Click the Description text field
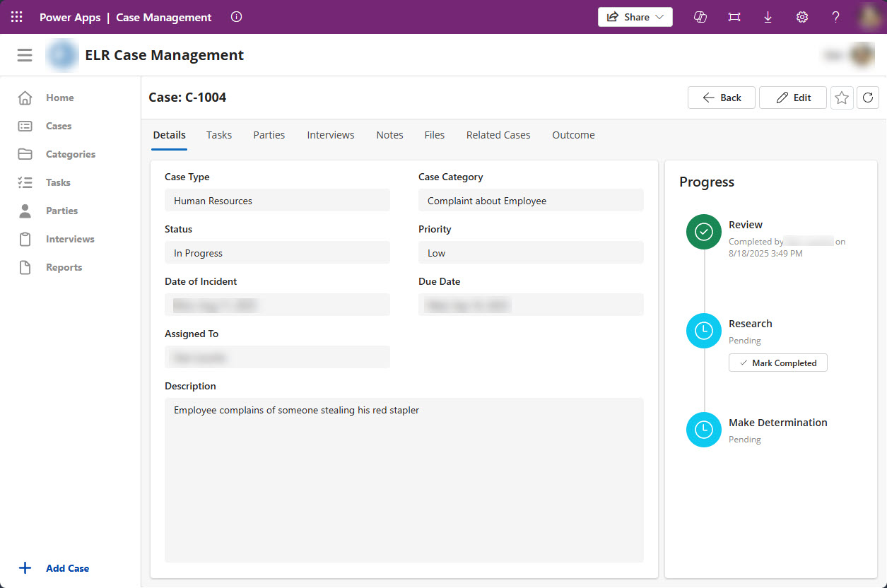 coord(404,479)
